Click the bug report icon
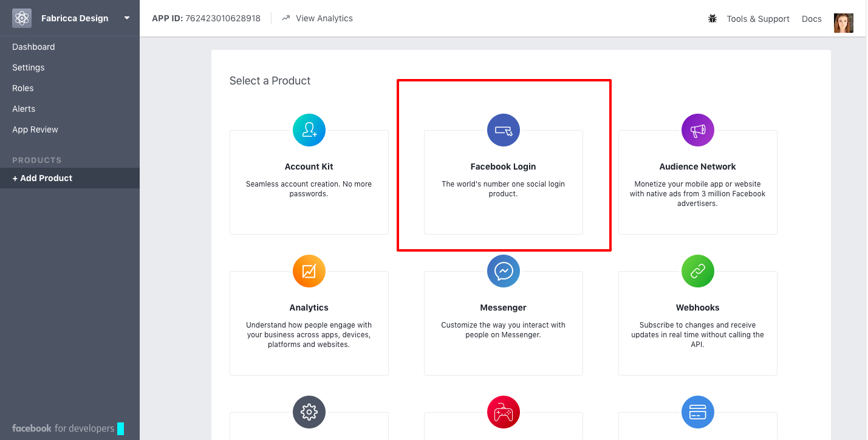The height and width of the screenshot is (440, 868). [713, 19]
